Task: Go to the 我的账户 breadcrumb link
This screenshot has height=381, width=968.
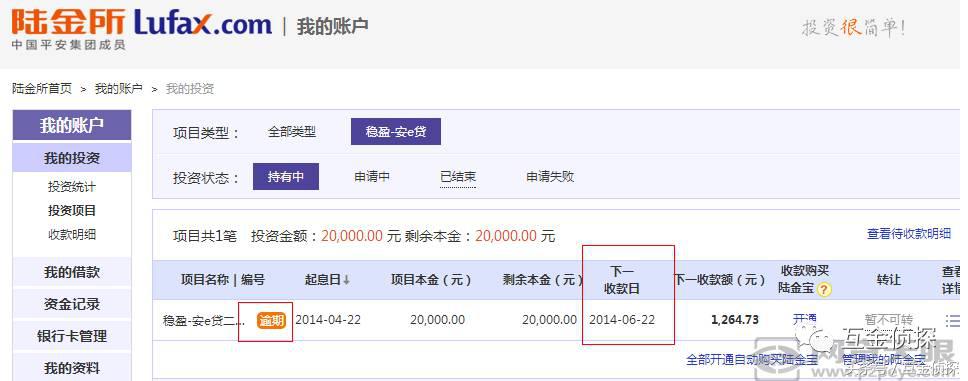Action: pyautogui.click(x=119, y=89)
